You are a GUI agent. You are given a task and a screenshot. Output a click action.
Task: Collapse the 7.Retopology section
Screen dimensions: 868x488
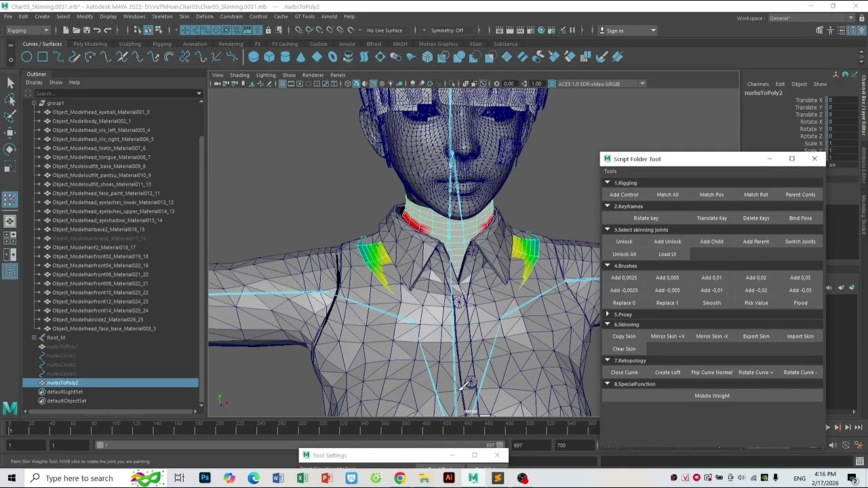pyautogui.click(x=608, y=361)
